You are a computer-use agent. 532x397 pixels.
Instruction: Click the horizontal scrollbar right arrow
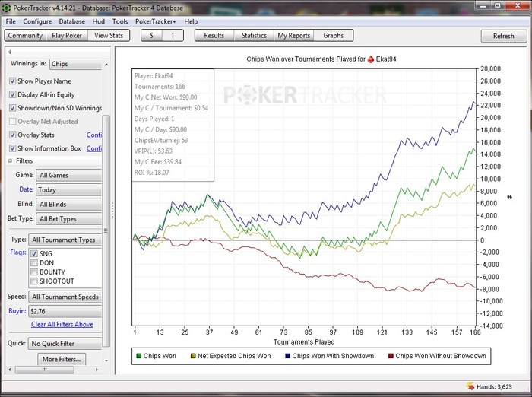(x=97, y=370)
